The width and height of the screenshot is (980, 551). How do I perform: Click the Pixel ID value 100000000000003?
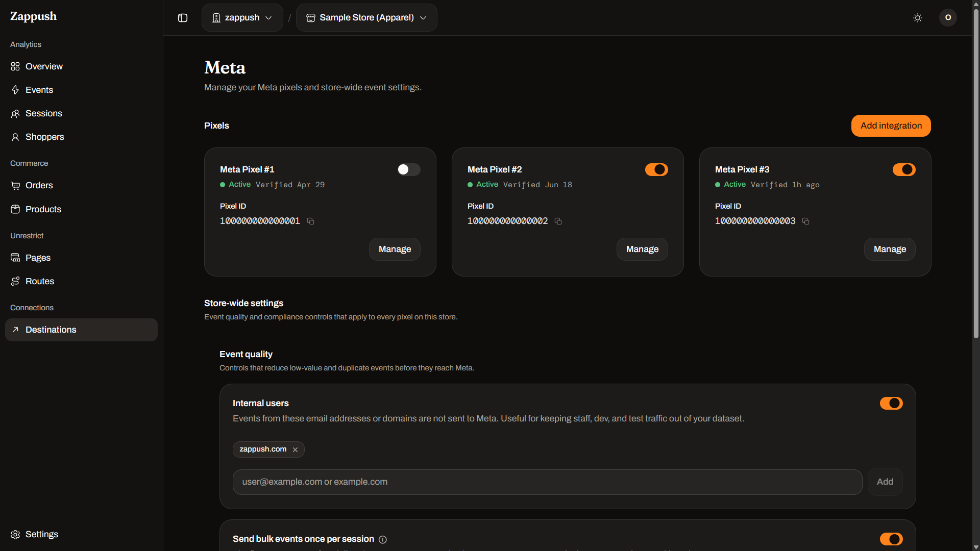click(x=755, y=221)
